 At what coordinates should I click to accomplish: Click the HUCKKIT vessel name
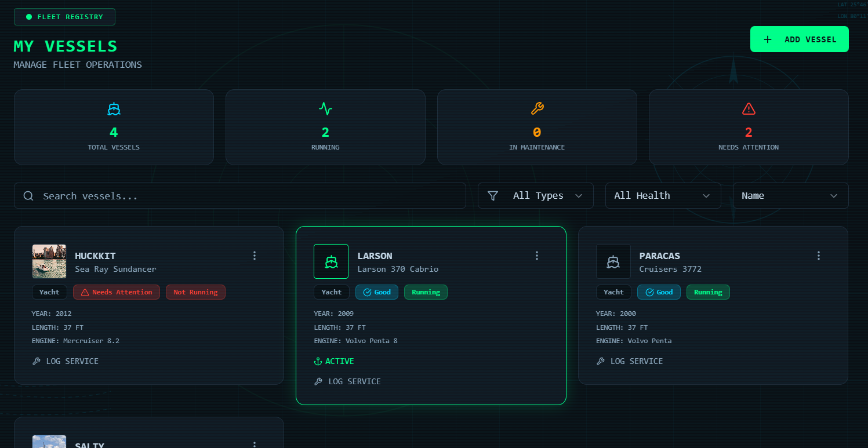click(96, 256)
